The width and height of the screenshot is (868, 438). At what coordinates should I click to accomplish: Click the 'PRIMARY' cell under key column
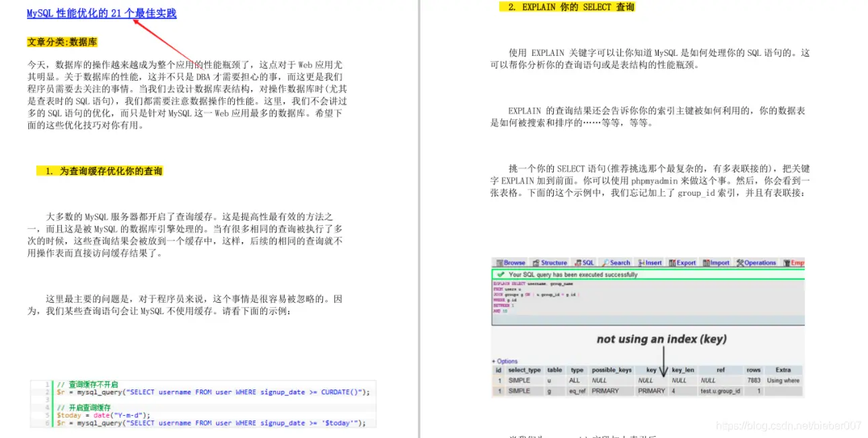click(x=651, y=391)
